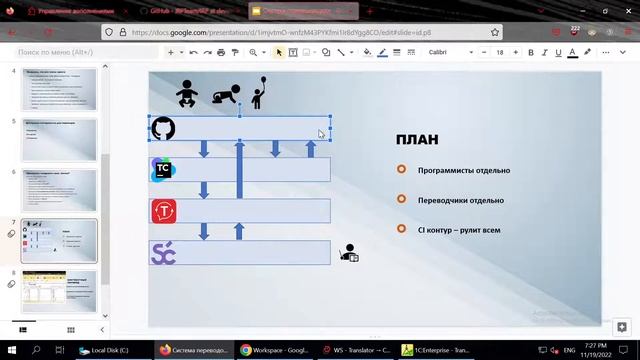Select slide 6 thumbnail
This screenshot has width=640, height=360.
(x=60, y=190)
